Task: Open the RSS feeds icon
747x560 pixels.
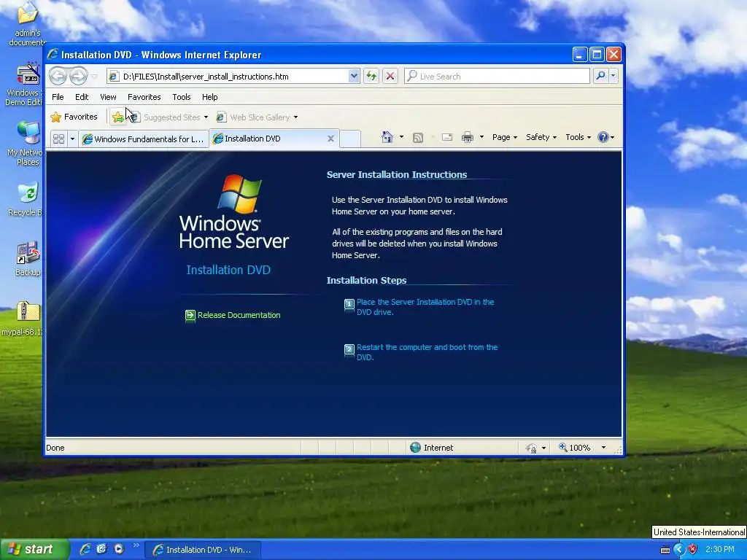Action: click(418, 138)
